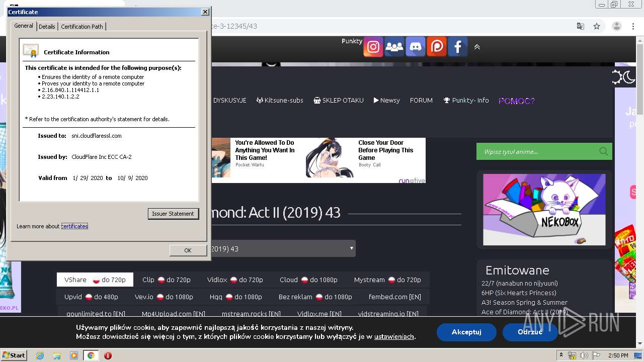The image size is (644, 362).
Task: Open the 'certificates' help link
Action: (x=74, y=226)
